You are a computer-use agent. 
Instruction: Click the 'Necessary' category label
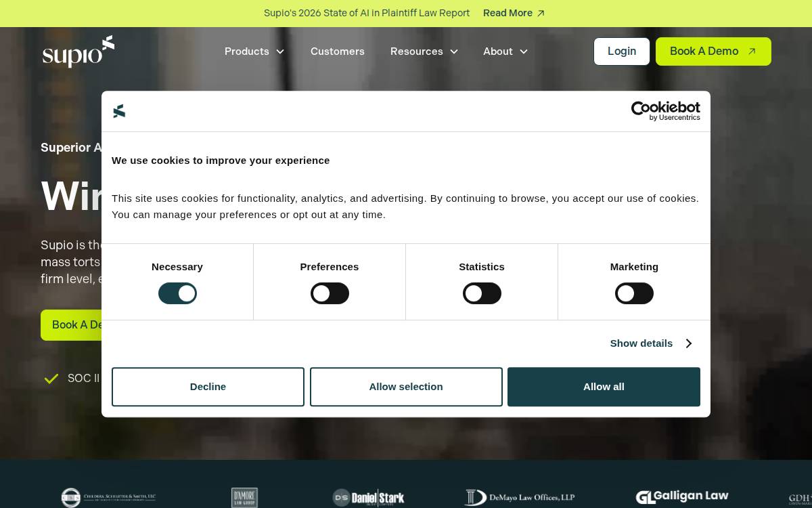pyautogui.click(x=177, y=267)
